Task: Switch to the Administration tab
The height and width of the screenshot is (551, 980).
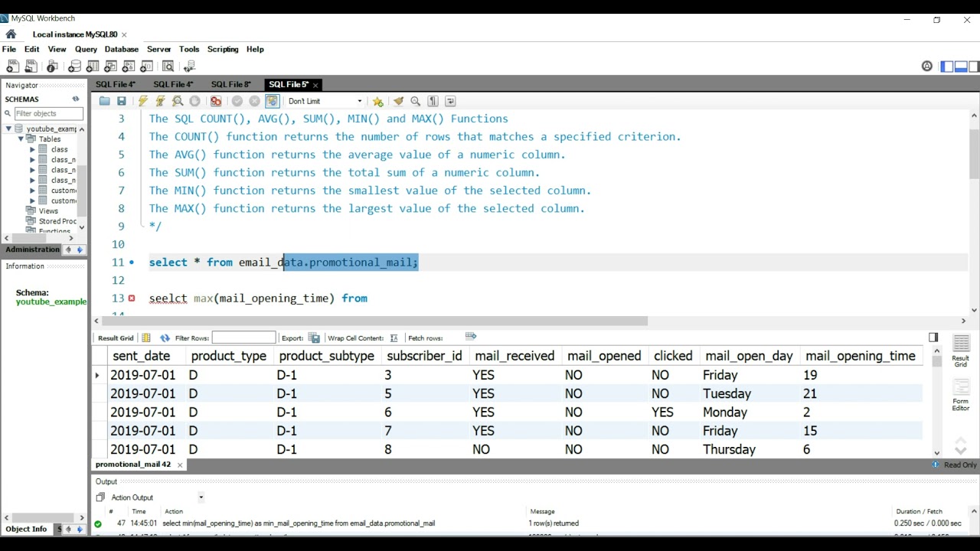Action: [x=32, y=249]
